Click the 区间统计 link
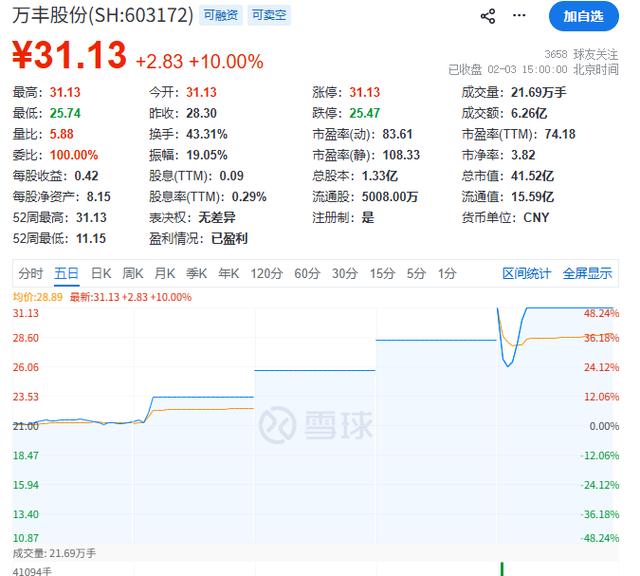Viewport: 640px width, 576px height. coord(527,273)
